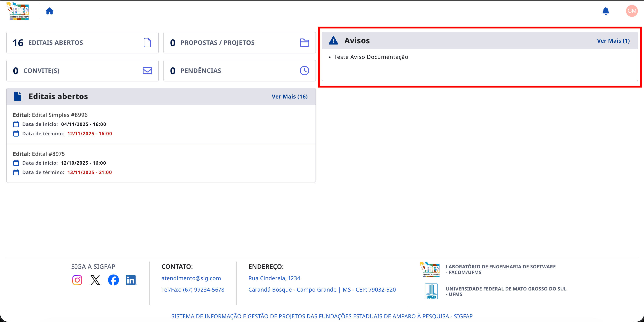Open SIGFAP's Instagram page
The image size is (644, 322).
[x=77, y=280]
